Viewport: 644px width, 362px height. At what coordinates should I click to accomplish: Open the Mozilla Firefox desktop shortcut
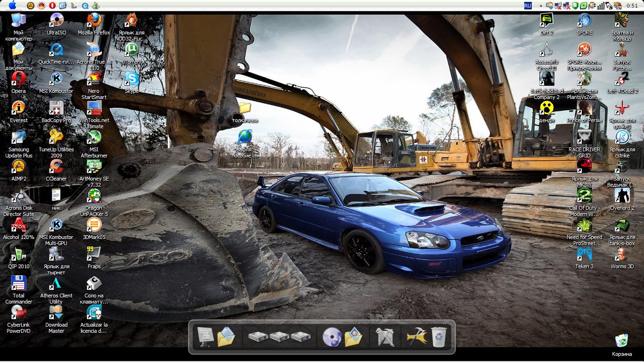94,21
